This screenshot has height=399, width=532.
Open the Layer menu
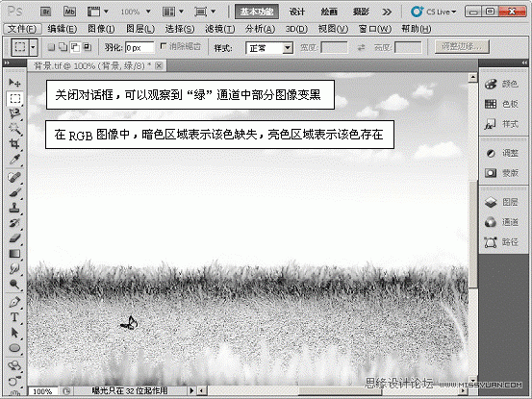(x=140, y=29)
